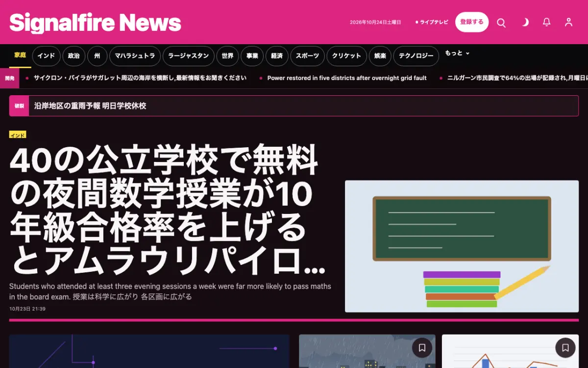Open the dark blue circuit article thumbnail

click(x=149, y=351)
